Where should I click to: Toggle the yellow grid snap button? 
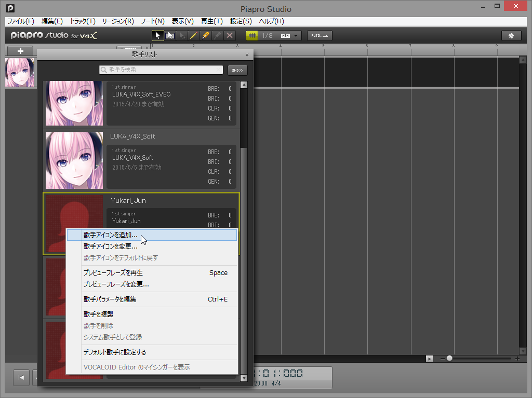pyautogui.click(x=252, y=36)
